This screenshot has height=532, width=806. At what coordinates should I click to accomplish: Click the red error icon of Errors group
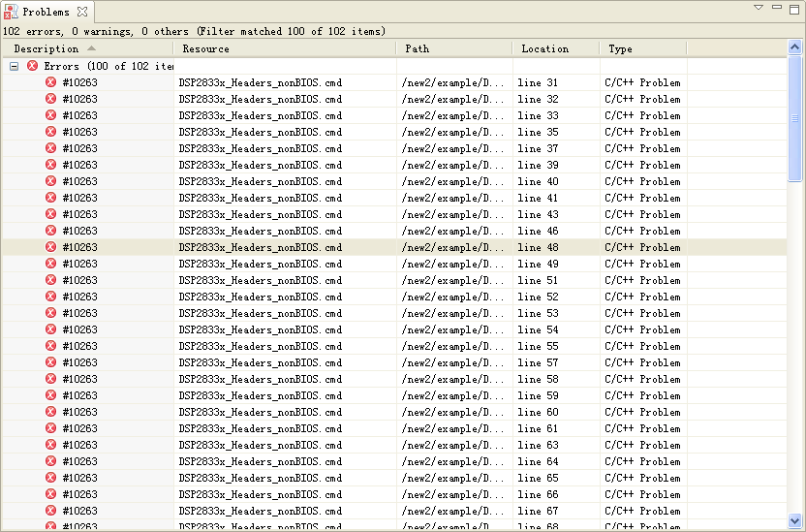tap(32, 66)
